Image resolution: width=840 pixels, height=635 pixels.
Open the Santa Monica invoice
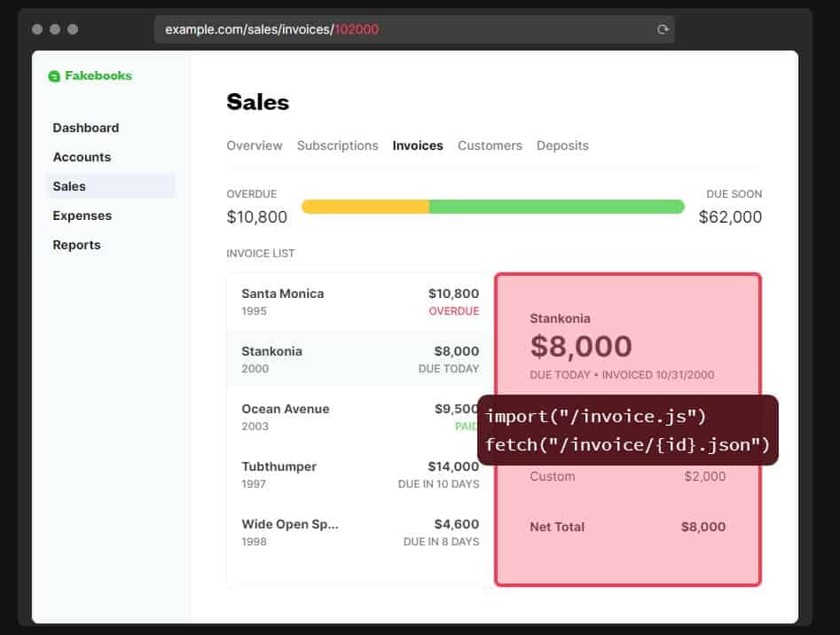(360, 302)
